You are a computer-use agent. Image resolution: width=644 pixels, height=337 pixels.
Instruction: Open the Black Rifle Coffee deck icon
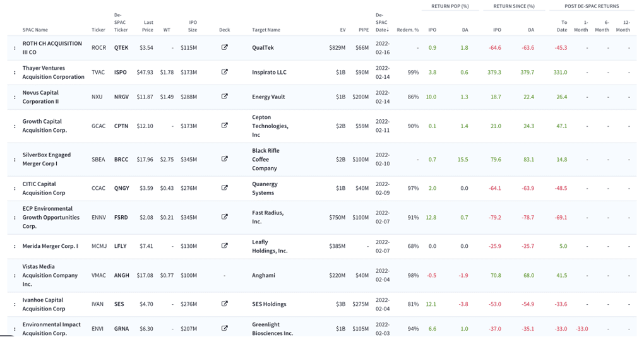(x=224, y=159)
